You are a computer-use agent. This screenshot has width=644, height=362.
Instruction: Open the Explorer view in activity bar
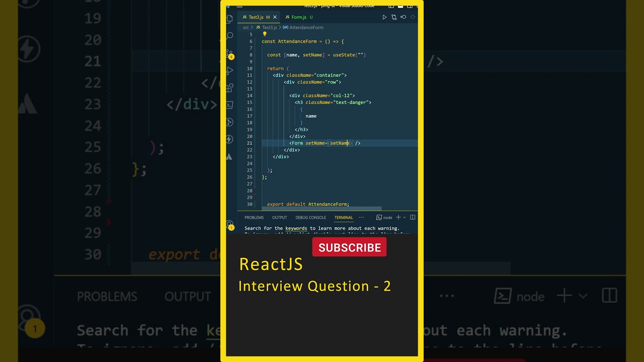(229, 19)
